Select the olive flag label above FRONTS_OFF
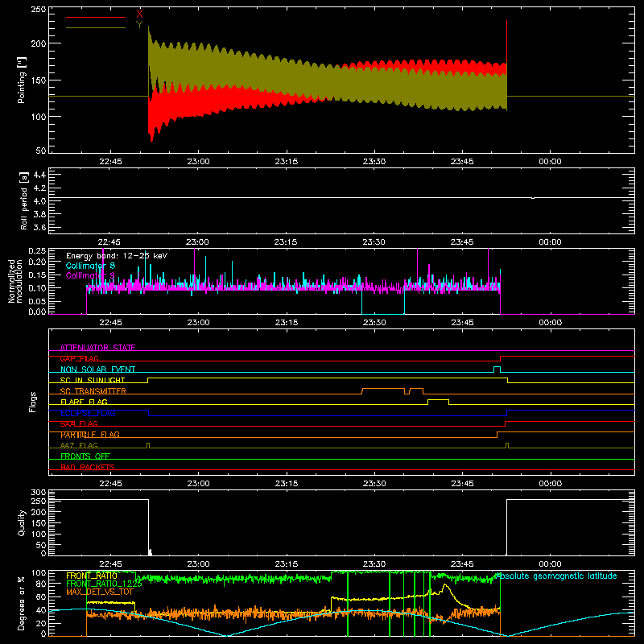Screen dimensions: 644x644 click(79, 446)
